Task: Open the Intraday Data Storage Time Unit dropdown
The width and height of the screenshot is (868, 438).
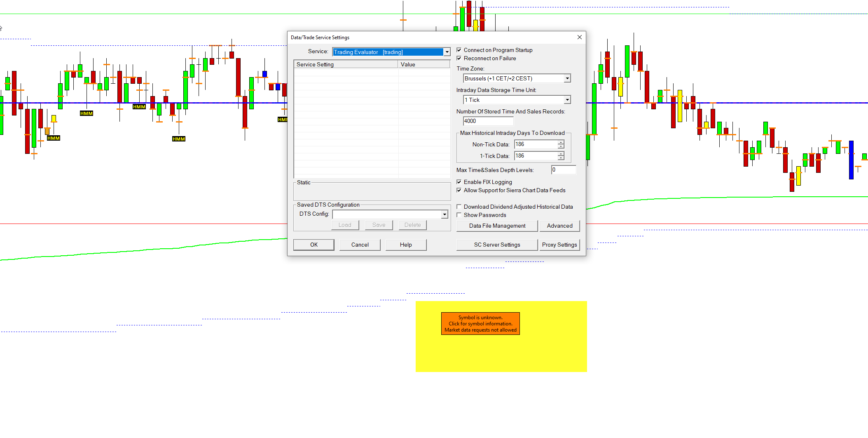Action: click(567, 100)
